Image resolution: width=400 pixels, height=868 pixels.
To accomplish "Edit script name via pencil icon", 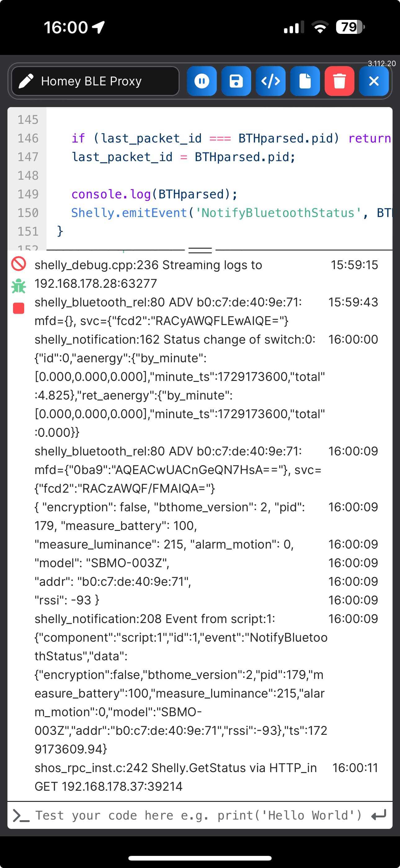I will point(26,81).
